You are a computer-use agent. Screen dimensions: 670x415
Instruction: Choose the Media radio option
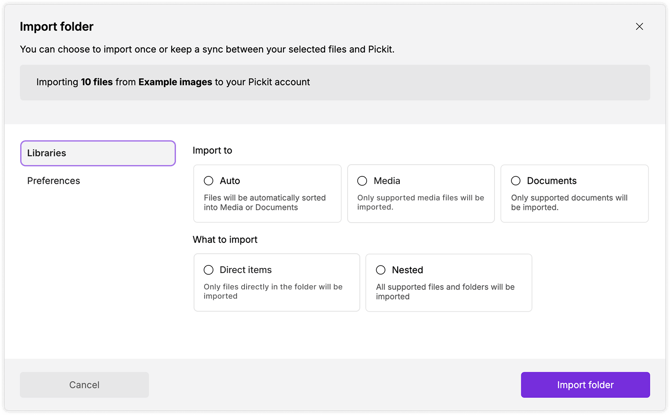362,181
